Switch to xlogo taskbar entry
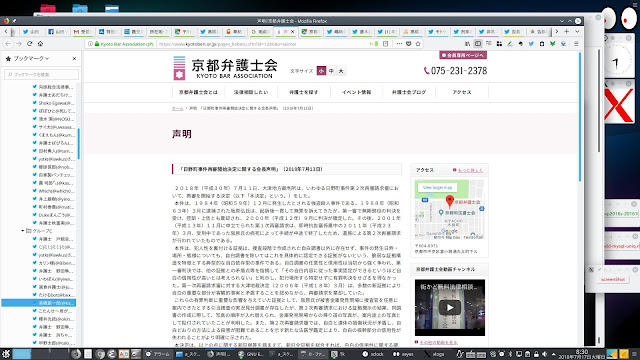640x360 pixels. coord(434,354)
